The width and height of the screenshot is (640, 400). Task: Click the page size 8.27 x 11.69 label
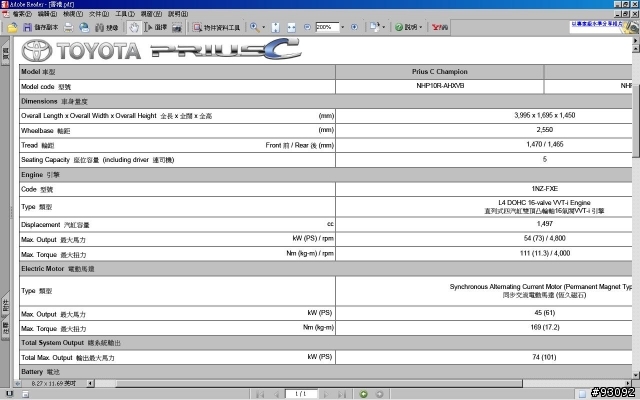click(x=54, y=383)
